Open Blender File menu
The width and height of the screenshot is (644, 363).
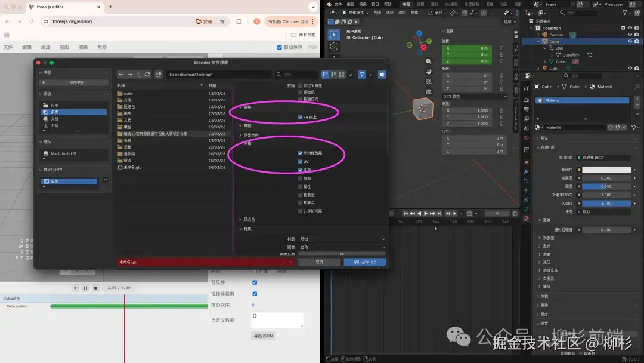pyautogui.click(x=338, y=4)
